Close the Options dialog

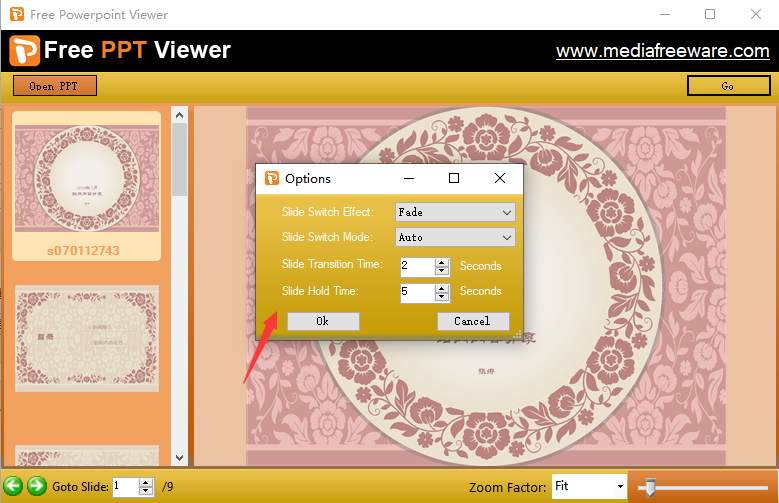pyautogui.click(x=500, y=178)
